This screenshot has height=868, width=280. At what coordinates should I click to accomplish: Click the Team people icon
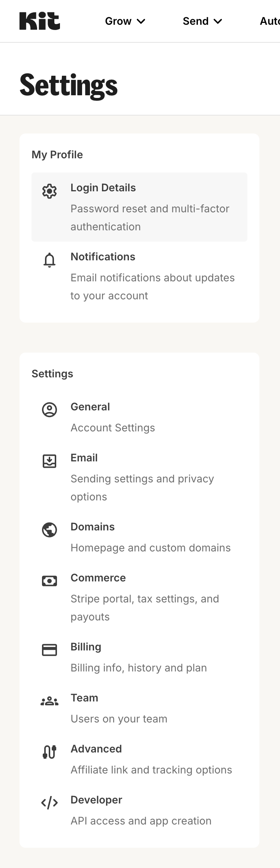click(49, 701)
